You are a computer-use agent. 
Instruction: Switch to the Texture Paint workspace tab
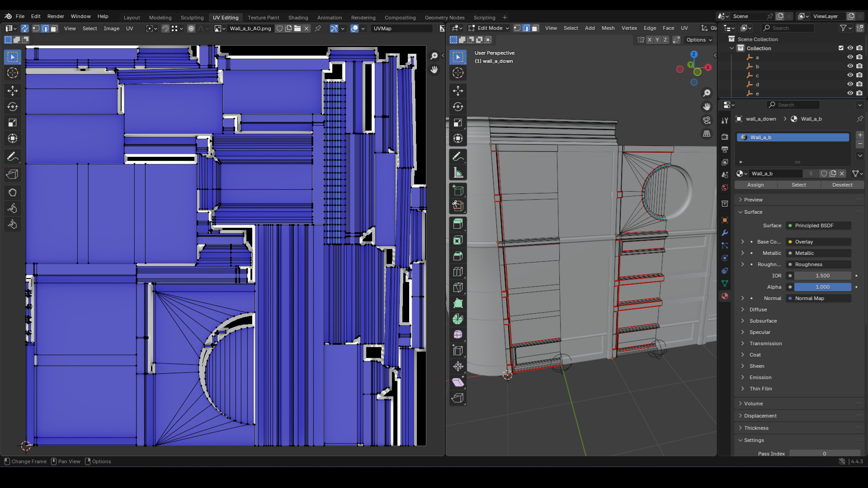coord(264,18)
